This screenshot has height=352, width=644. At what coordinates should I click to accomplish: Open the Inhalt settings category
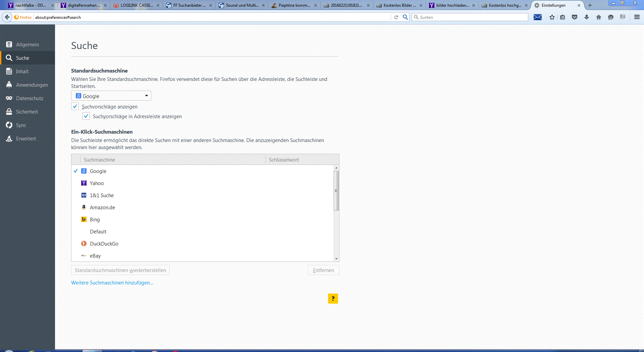tap(28, 71)
